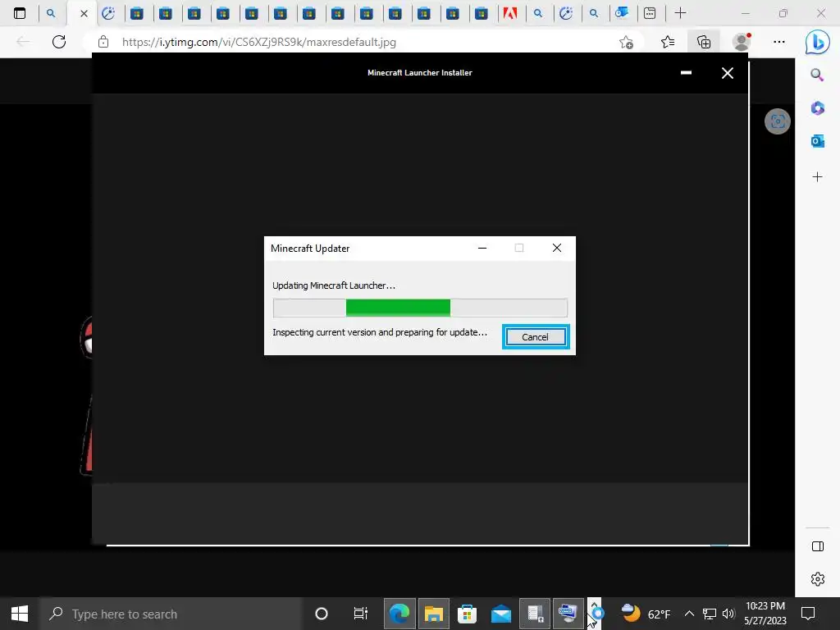Open the Windows Start menu

point(20,614)
